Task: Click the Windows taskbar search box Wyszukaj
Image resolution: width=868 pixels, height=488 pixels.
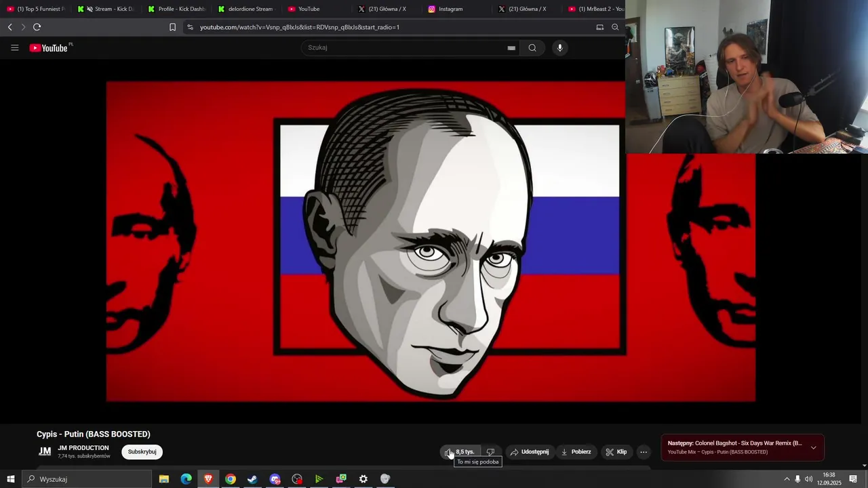Action: click(x=87, y=479)
